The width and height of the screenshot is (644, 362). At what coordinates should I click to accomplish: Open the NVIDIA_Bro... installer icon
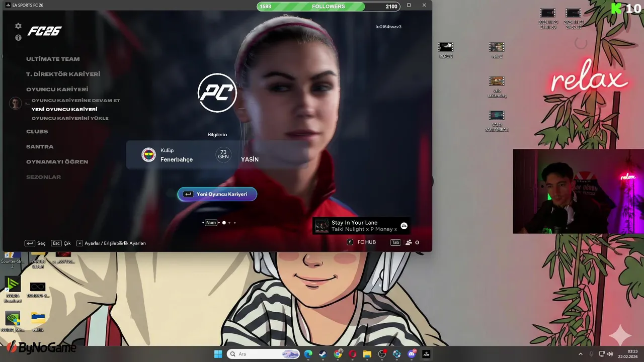click(13, 322)
